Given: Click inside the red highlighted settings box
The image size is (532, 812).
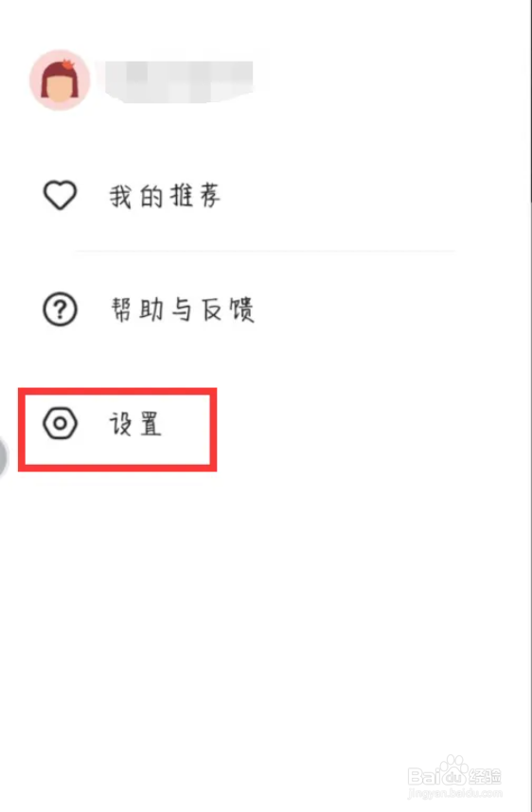Looking at the screenshot, I should coord(117,430).
